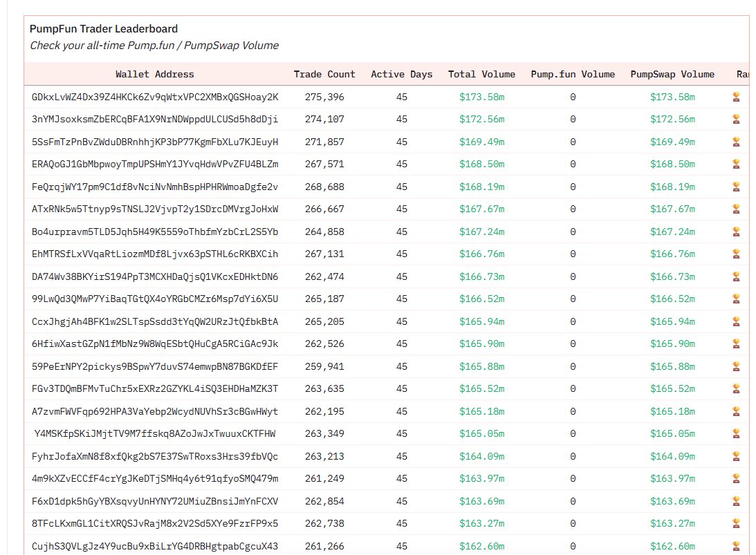Click trophy icon for wallet FyhrJofaXmN8f8
The height and width of the screenshot is (555, 756).
pos(736,455)
